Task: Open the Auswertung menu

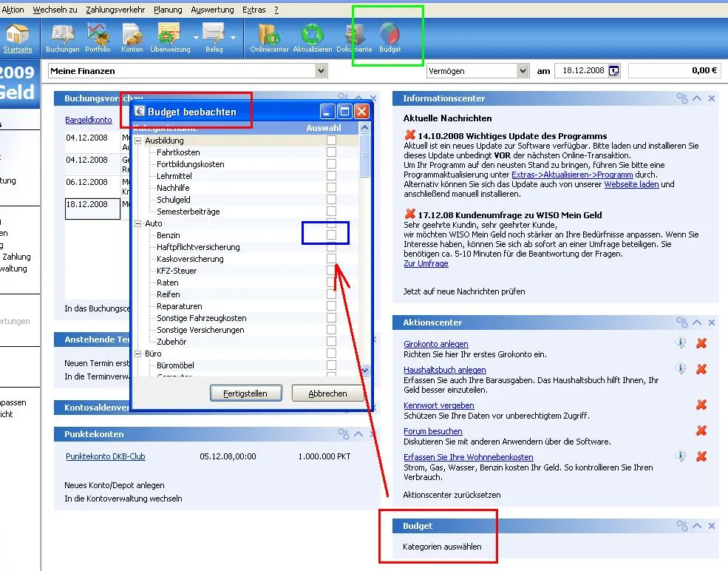Action: pyautogui.click(x=212, y=10)
